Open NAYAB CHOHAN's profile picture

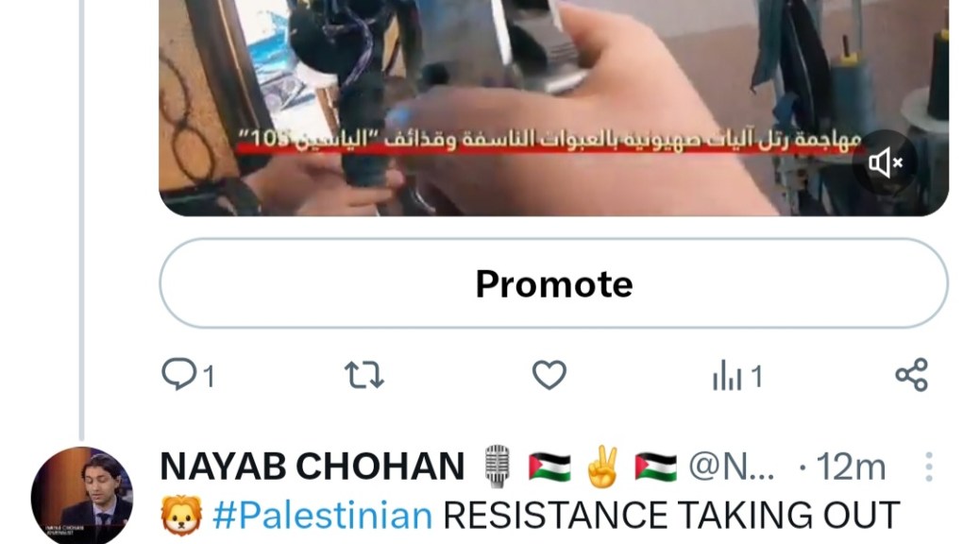click(x=82, y=494)
